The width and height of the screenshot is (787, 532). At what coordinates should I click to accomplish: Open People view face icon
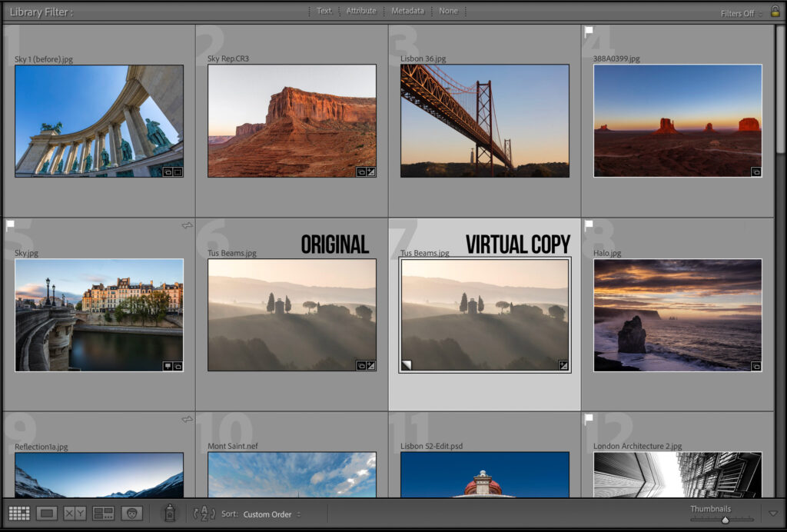(132, 513)
